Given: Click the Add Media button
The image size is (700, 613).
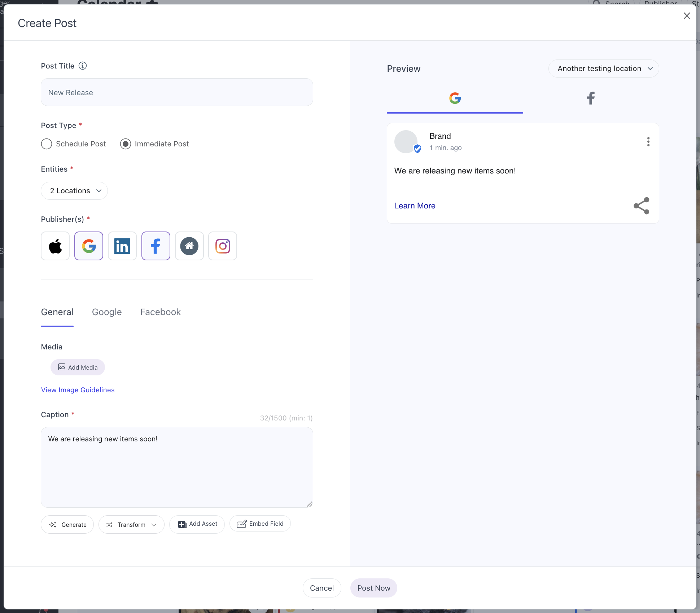Looking at the screenshot, I should (78, 367).
